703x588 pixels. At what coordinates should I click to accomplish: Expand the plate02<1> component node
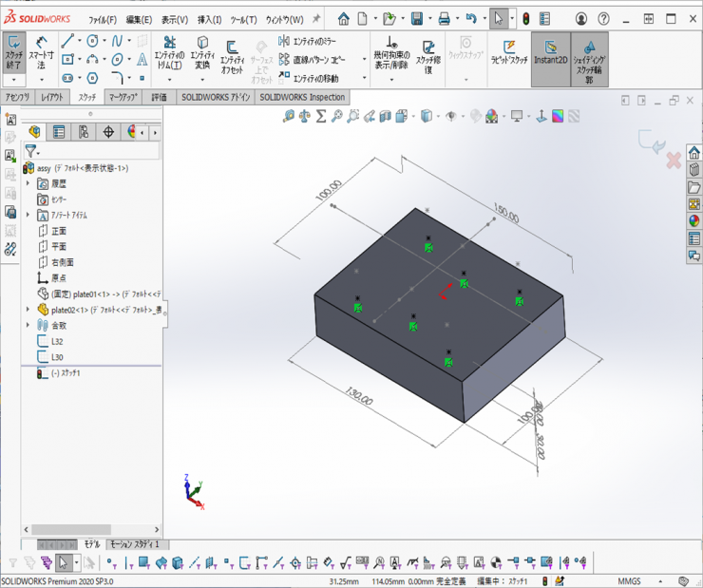click(28, 310)
